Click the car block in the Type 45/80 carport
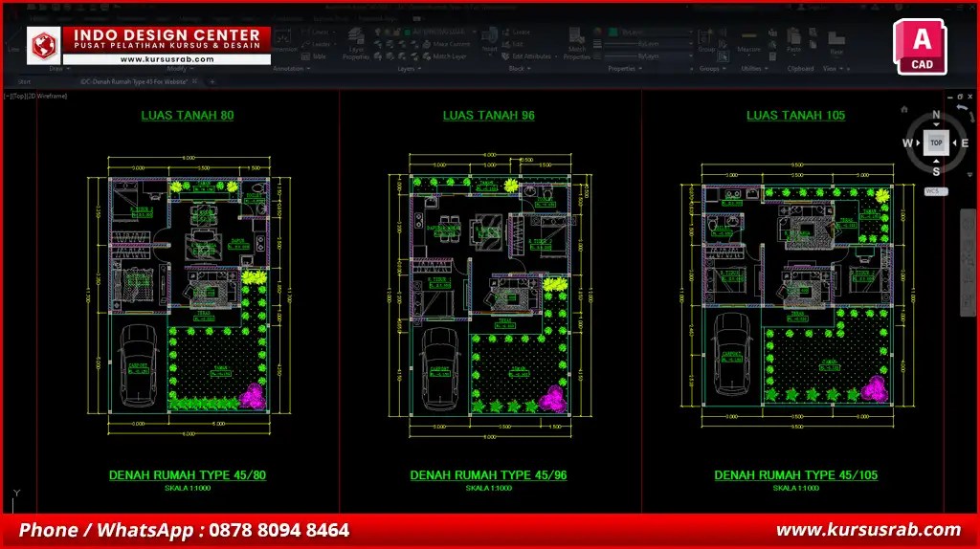The height and width of the screenshot is (549, 980). [138, 365]
